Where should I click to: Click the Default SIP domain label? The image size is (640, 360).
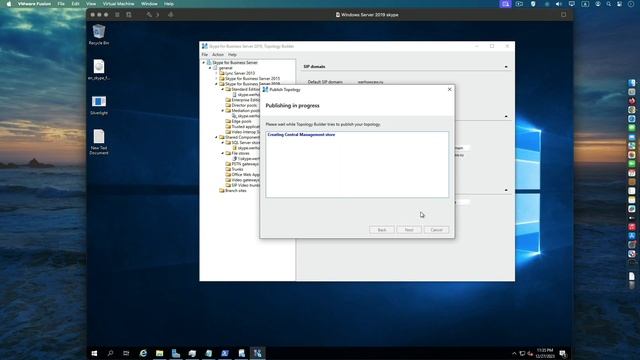(325, 82)
